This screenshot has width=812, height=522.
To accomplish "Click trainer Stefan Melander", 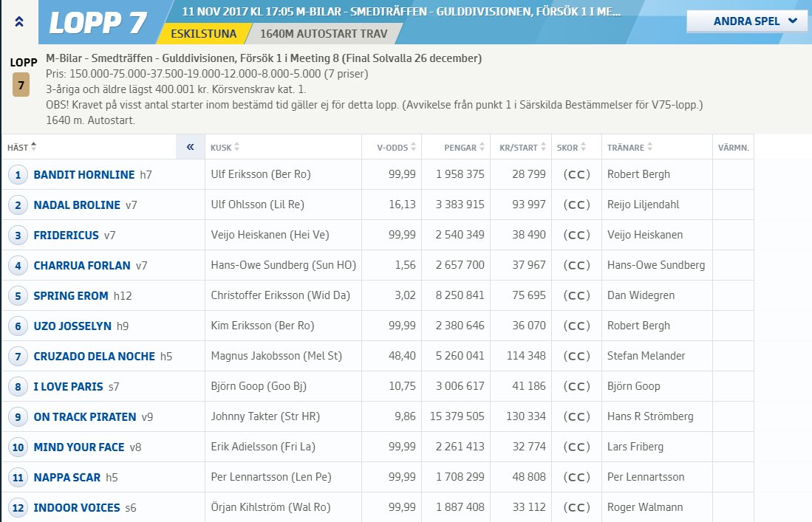I will pos(646,356).
